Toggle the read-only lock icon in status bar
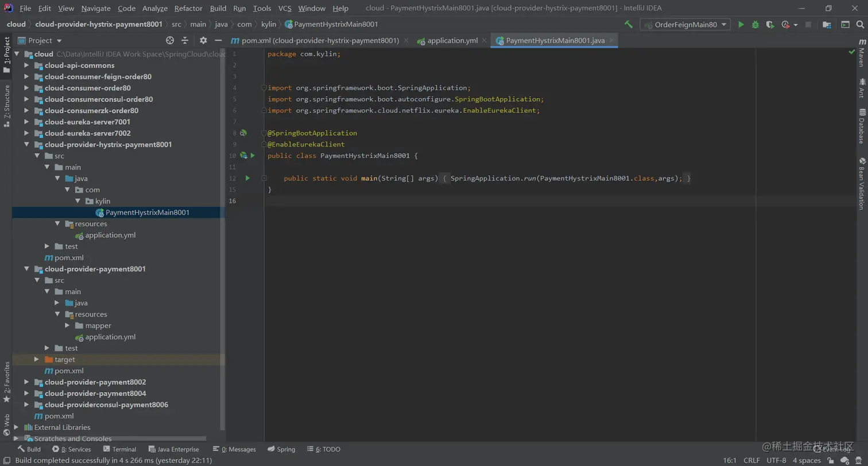Screen dimensions: 868x466 [831, 460]
